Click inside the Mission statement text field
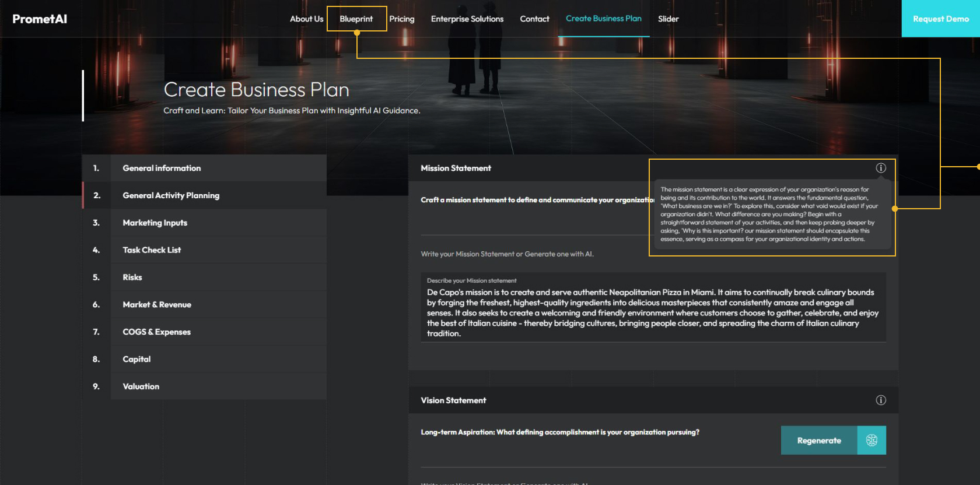Viewport: 980px width, 485px height. pos(653,307)
